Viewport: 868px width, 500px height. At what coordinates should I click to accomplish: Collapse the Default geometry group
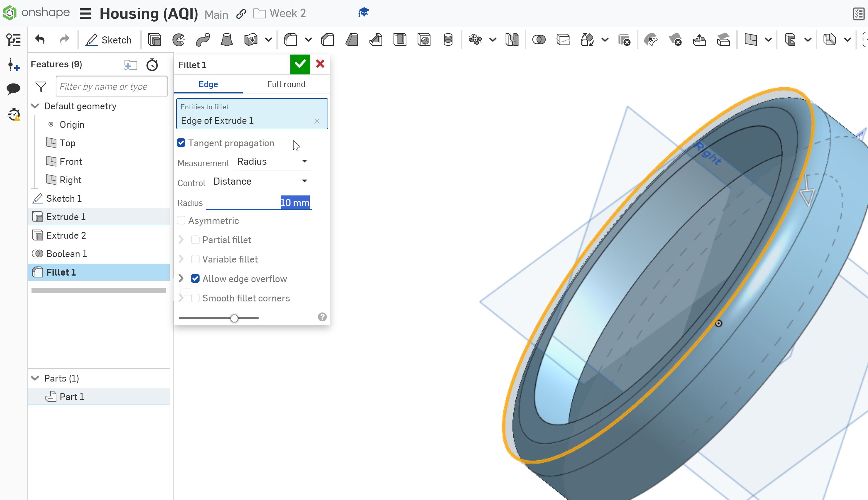pos(35,106)
